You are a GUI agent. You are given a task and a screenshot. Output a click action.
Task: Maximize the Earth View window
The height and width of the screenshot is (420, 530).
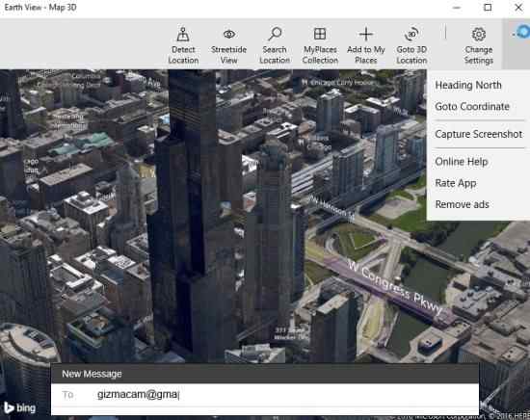click(x=488, y=7)
